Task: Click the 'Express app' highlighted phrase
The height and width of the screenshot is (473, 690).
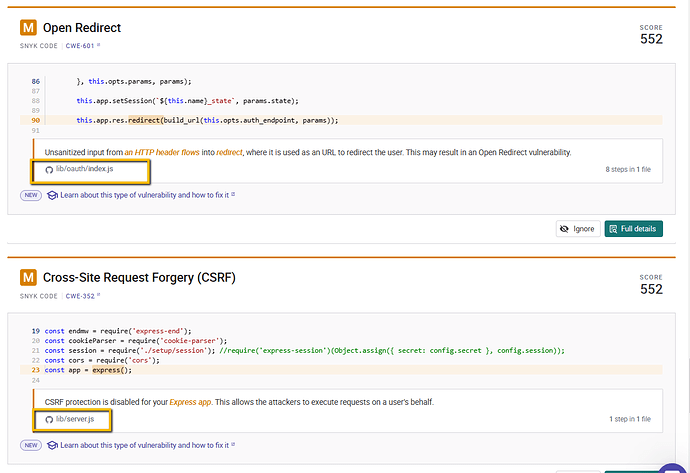Action: pyautogui.click(x=190, y=402)
